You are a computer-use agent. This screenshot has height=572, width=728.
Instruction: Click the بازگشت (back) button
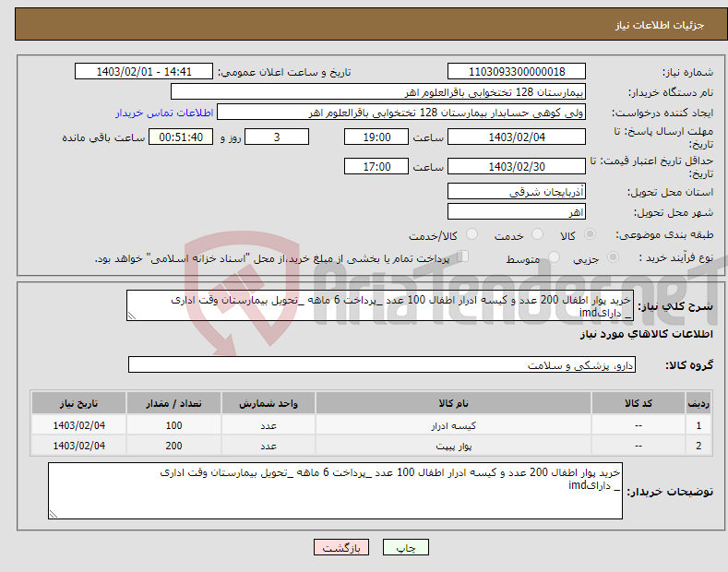tap(341, 547)
